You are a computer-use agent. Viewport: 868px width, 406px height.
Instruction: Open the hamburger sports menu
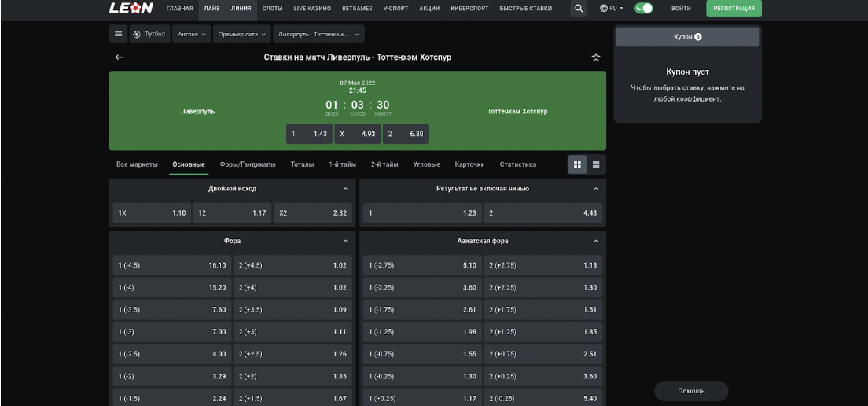pyautogui.click(x=118, y=34)
